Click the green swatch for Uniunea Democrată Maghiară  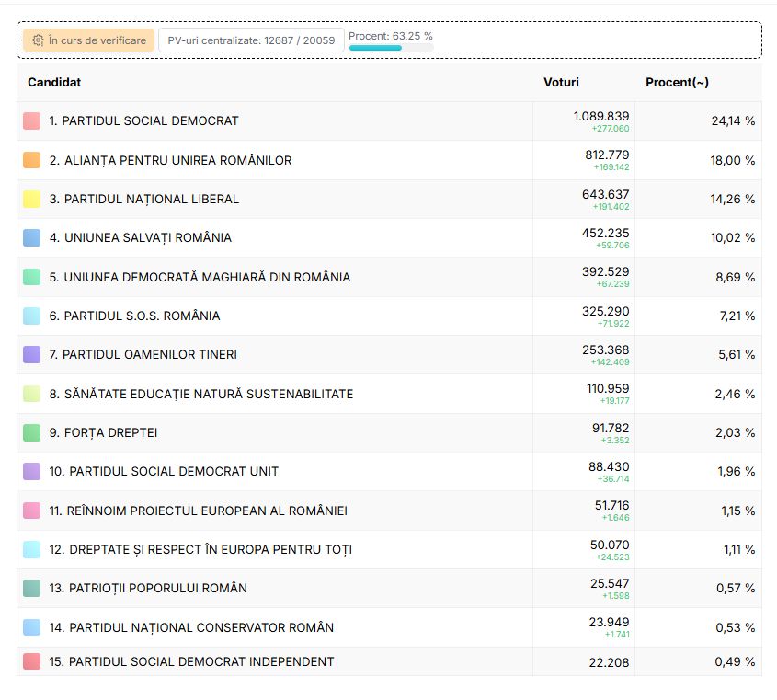click(31, 277)
